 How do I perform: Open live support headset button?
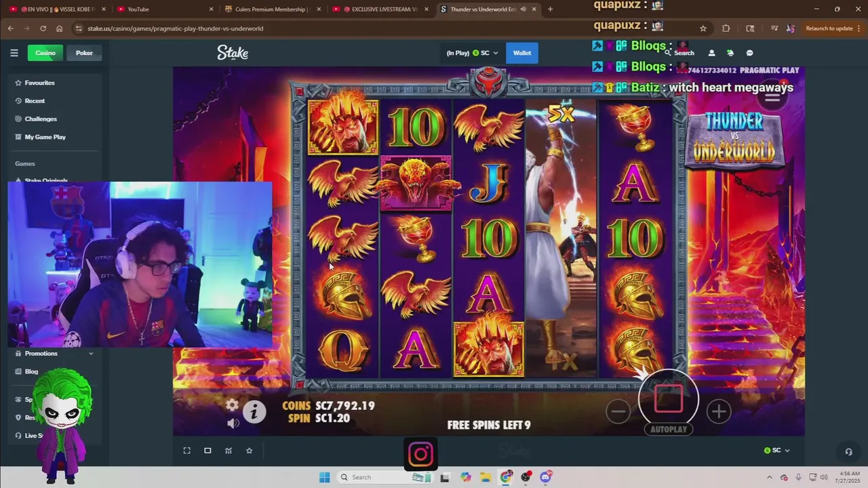pyautogui.click(x=848, y=451)
